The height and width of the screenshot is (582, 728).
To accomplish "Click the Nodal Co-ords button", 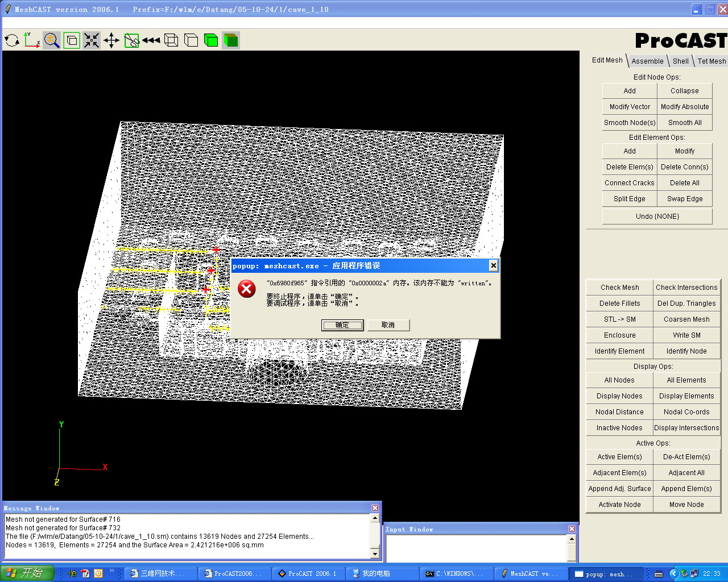I will click(x=686, y=412).
